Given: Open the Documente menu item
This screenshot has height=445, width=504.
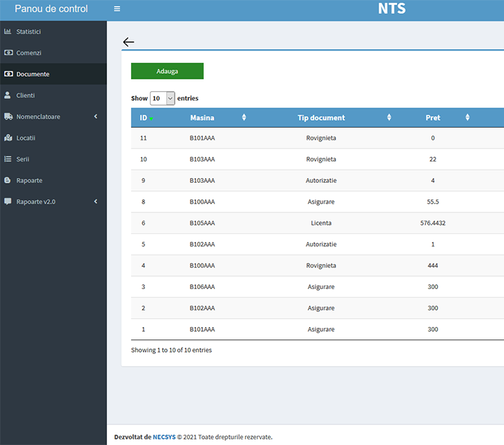Looking at the screenshot, I should point(32,75).
